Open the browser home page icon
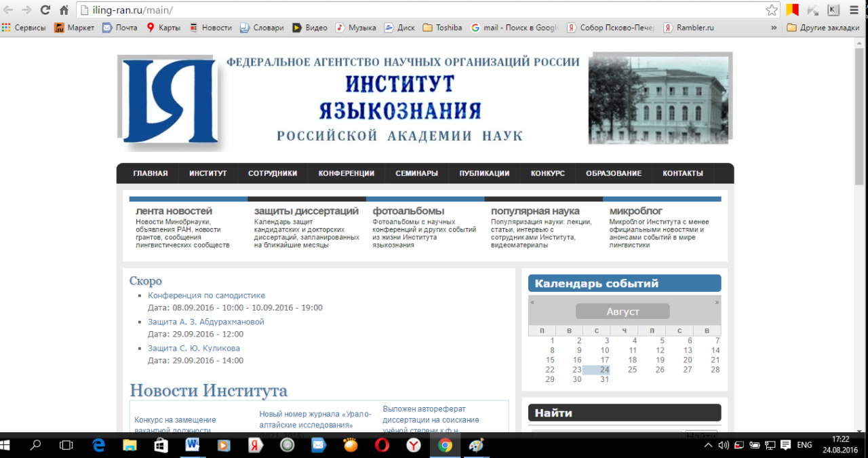This screenshot has width=868, height=458. tap(64, 10)
